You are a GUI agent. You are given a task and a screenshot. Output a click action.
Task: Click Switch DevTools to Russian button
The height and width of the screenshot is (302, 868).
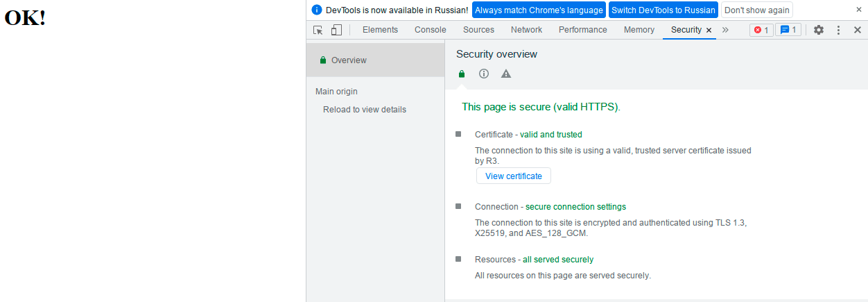click(663, 10)
